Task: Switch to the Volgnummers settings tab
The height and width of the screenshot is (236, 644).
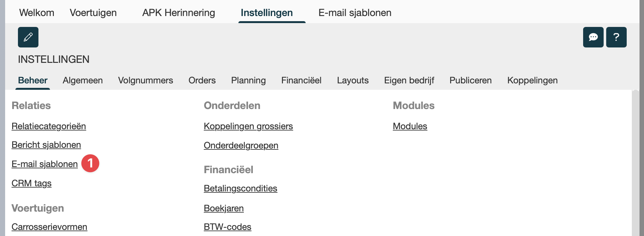Action: coord(145,80)
